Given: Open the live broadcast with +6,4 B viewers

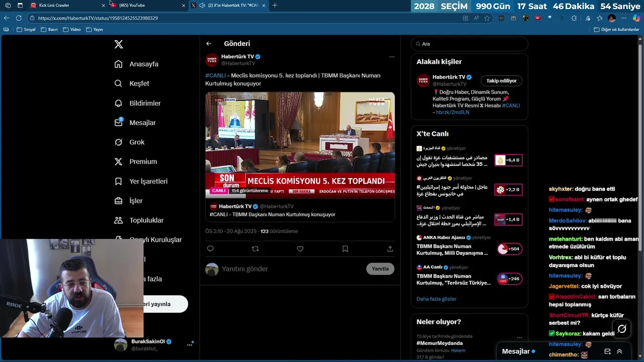Looking at the screenshot, I should click(508, 160).
